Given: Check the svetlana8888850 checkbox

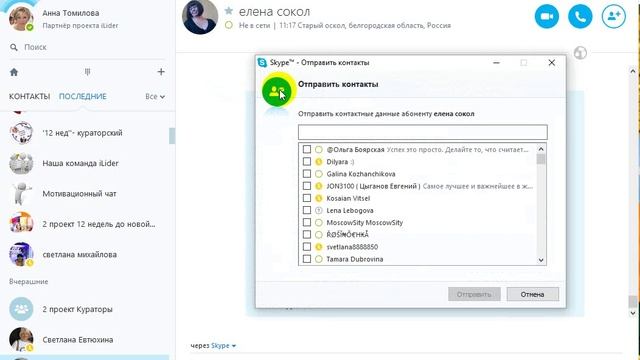Looking at the screenshot, I should point(307,247).
